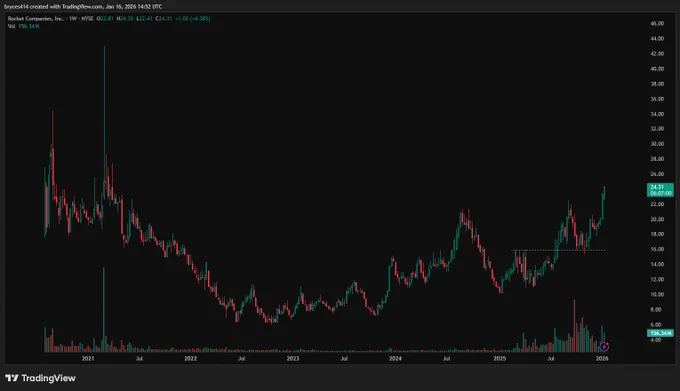Click the 30.00 price axis label

pos(657,144)
